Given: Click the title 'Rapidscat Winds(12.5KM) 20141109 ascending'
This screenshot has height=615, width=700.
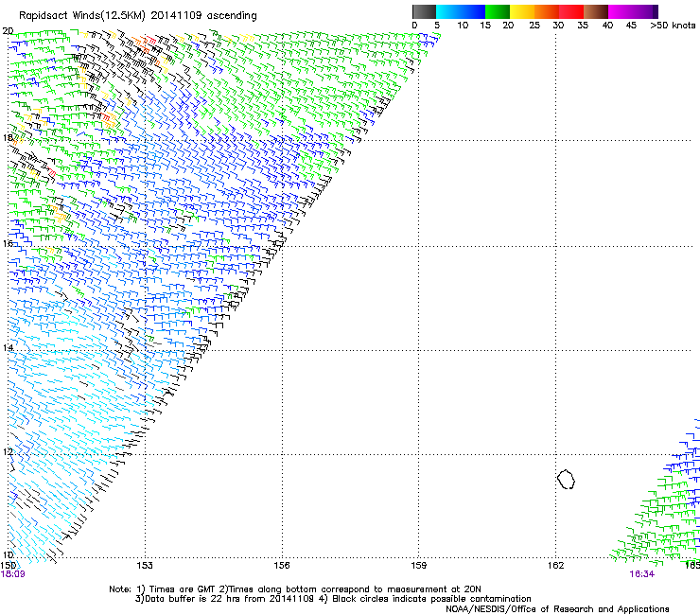Looking at the screenshot, I should (138, 16).
